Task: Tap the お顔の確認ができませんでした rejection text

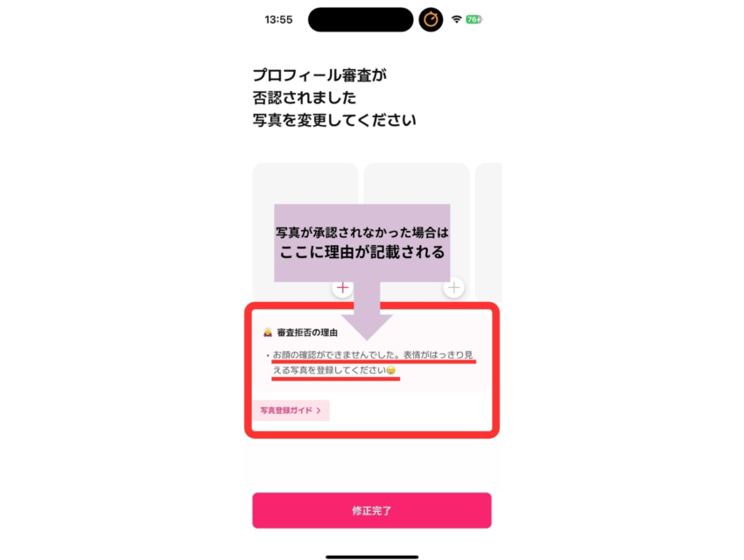Action: [373, 362]
